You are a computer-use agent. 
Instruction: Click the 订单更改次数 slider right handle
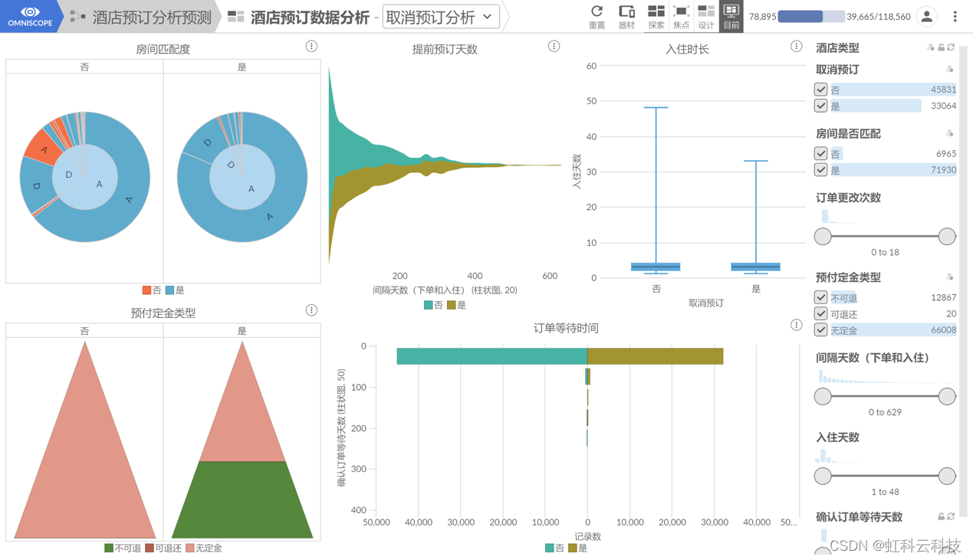[947, 236]
